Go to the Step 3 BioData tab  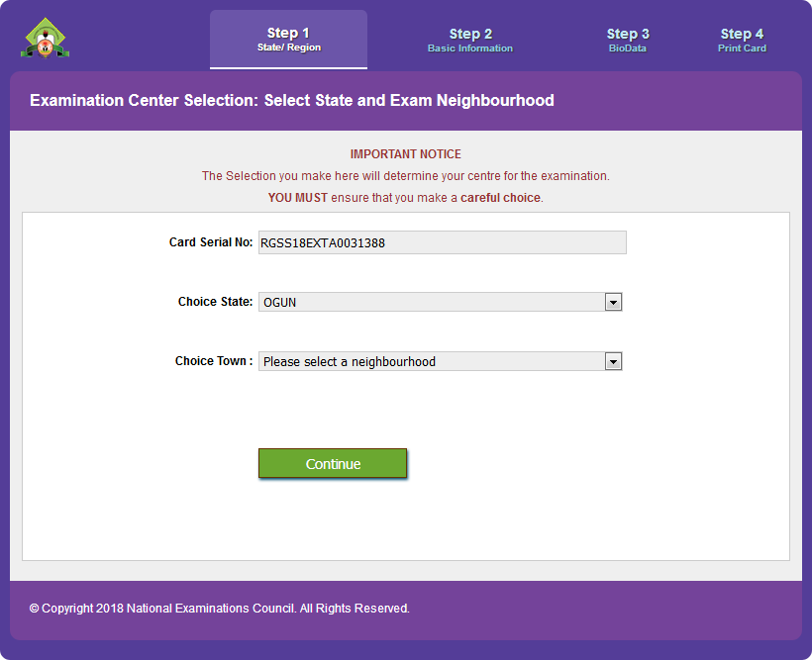click(x=628, y=40)
